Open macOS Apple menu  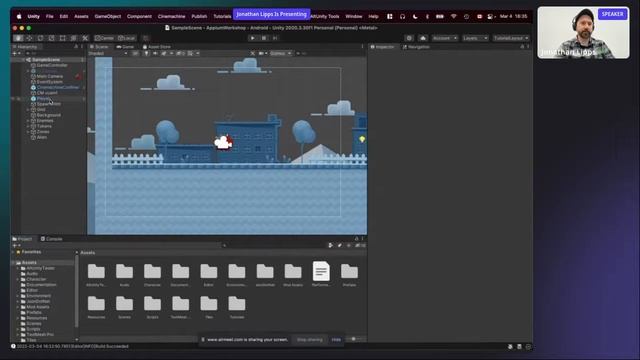[x=19, y=16]
